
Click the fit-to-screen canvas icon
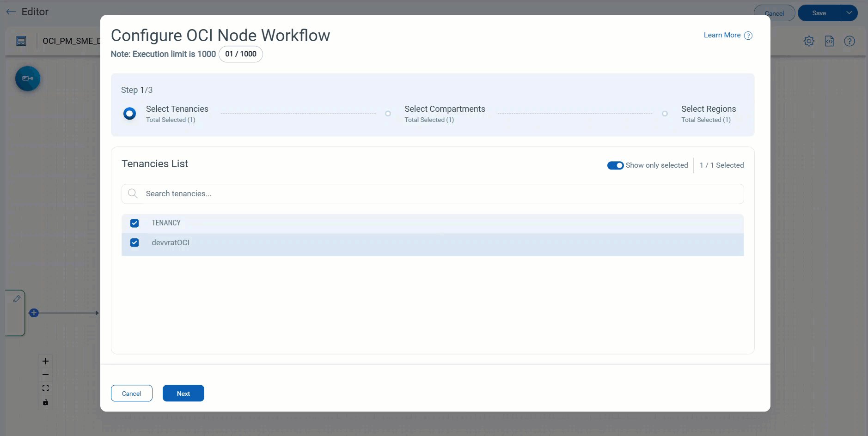click(x=45, y=388)
